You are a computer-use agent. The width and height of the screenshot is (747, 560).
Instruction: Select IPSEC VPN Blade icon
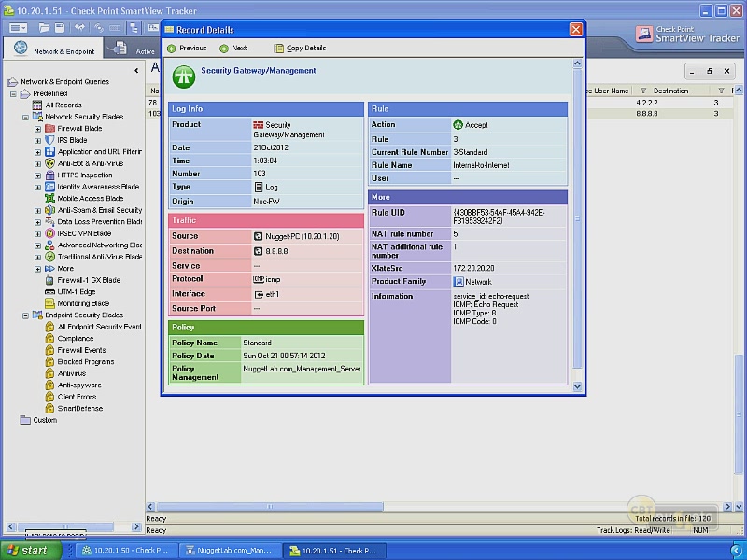point(49,233)
